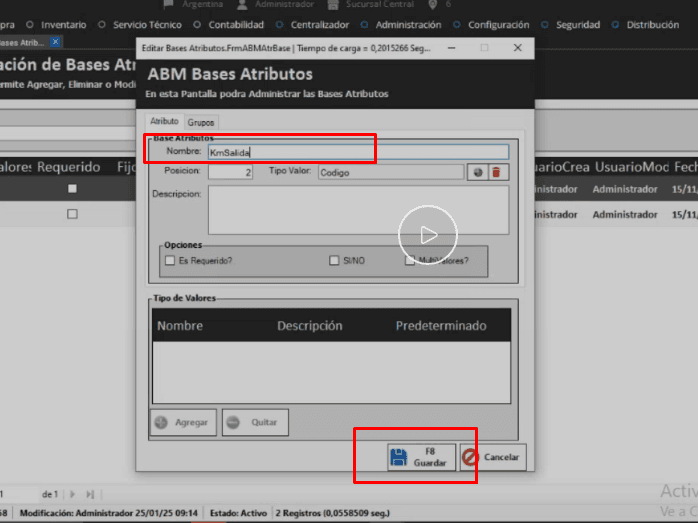Enable the Es Requerido checkbox

[x=170, y=261]
